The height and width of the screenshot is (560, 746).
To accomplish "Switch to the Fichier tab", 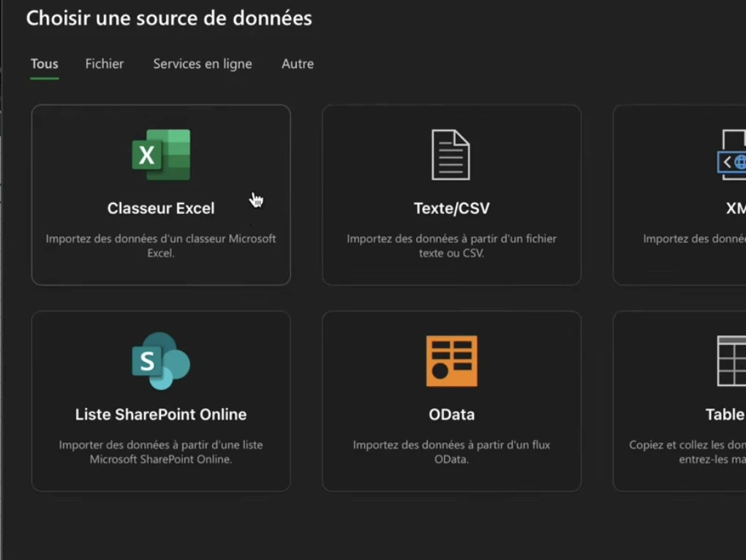I will click(104, 64).
